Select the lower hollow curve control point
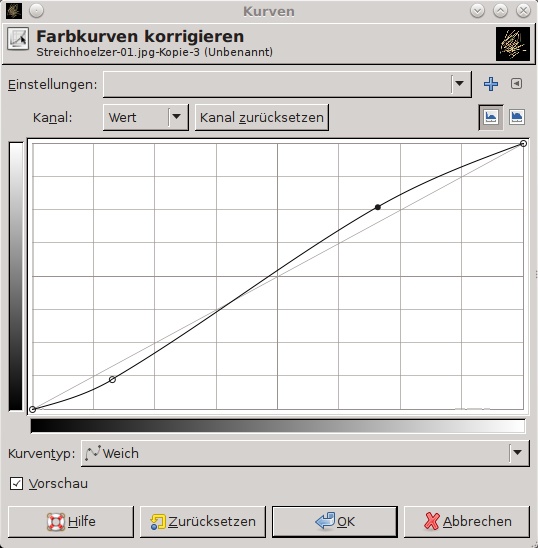Screen dimensions: 538x548 coord(112,380)
